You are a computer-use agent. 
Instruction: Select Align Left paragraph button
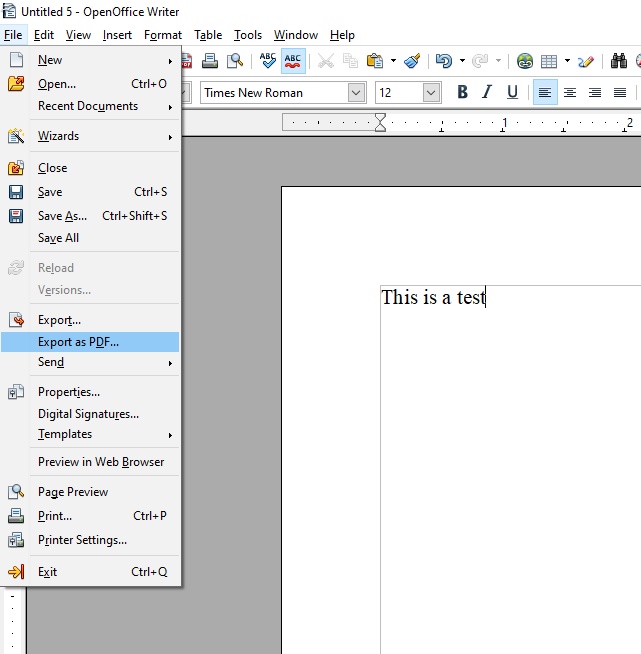click(545, 92)
